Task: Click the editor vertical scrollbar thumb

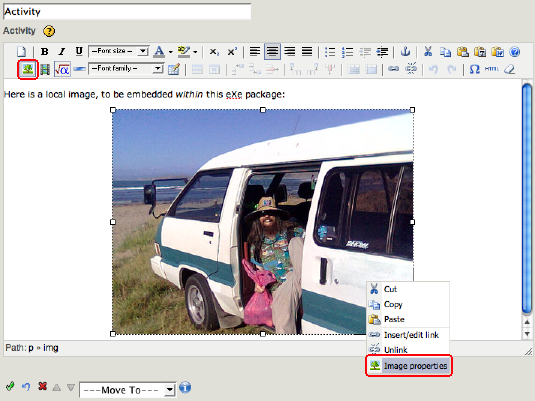Action: [527, 199]
